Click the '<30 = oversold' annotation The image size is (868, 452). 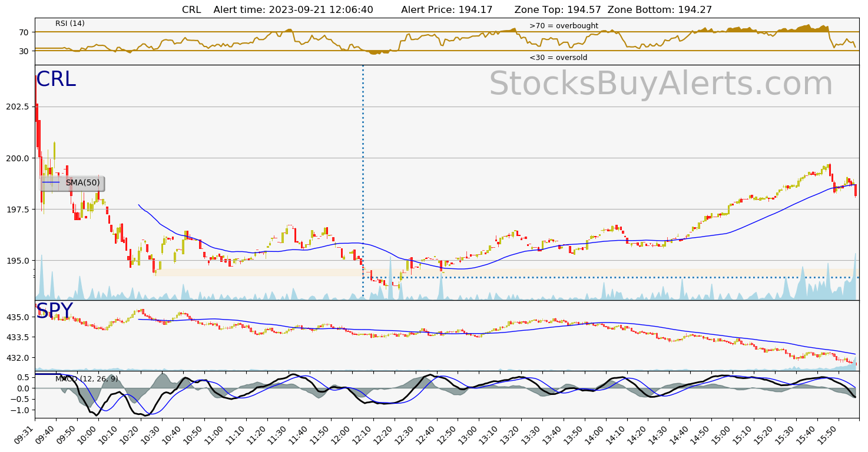(x=558, y=58)
